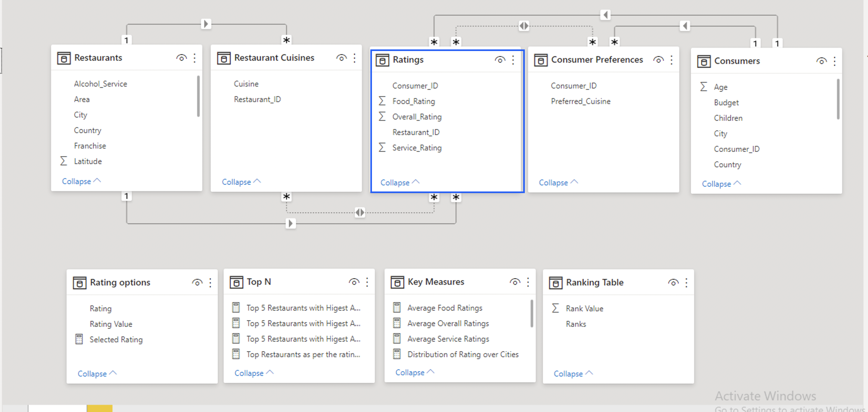Screen dimensions: 868x412
Task: Collapse the Restaurants table card
Action: (x=81, y=181)
